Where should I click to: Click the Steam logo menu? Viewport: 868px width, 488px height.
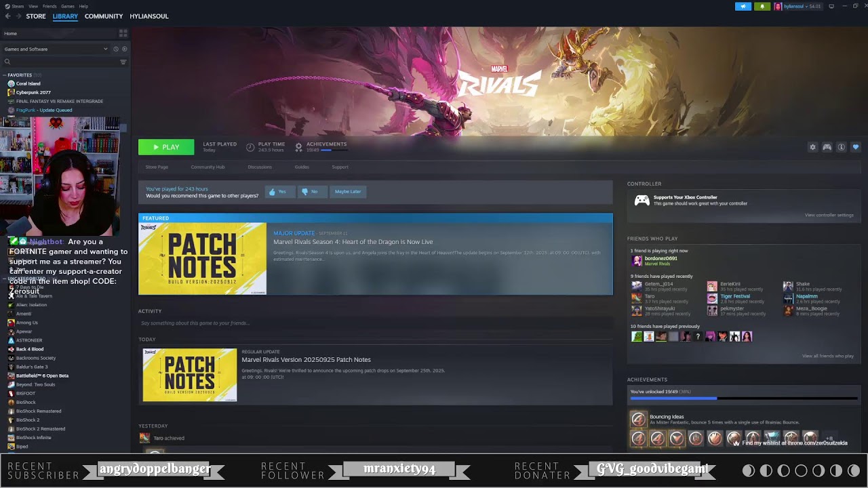pyautogui.click(x=7, y=6)
